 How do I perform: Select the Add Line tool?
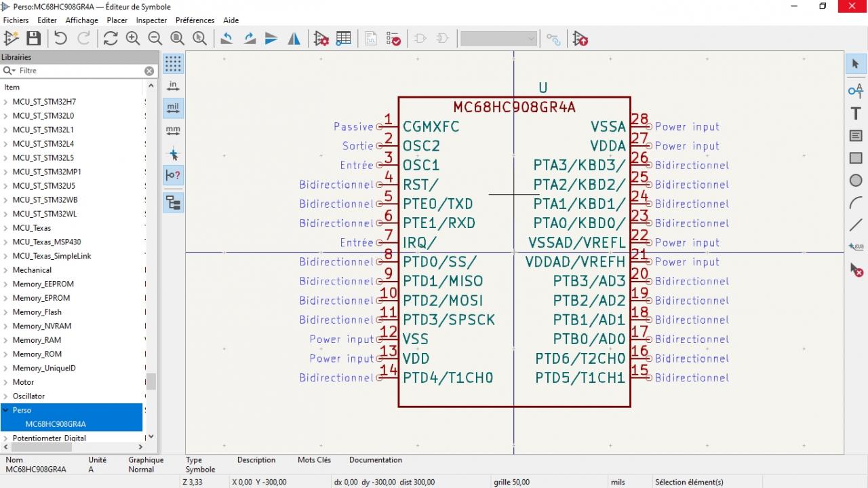pyautogui.click(x=856, y=225)
